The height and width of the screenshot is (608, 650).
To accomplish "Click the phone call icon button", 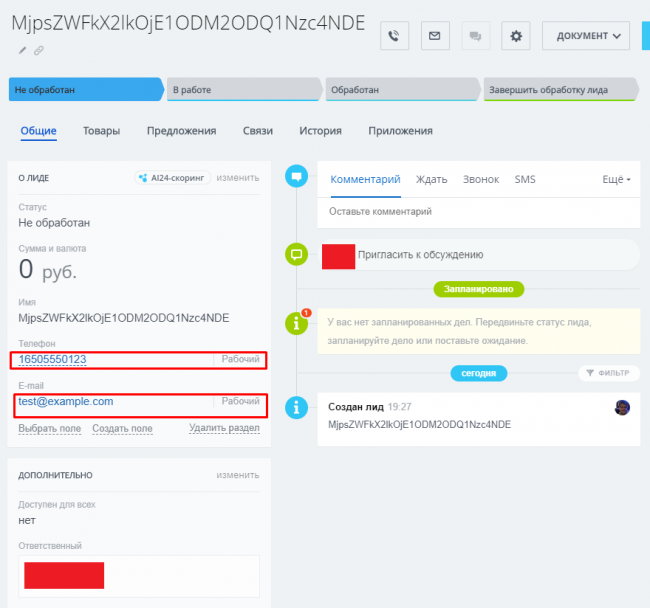I will [394, 36].
